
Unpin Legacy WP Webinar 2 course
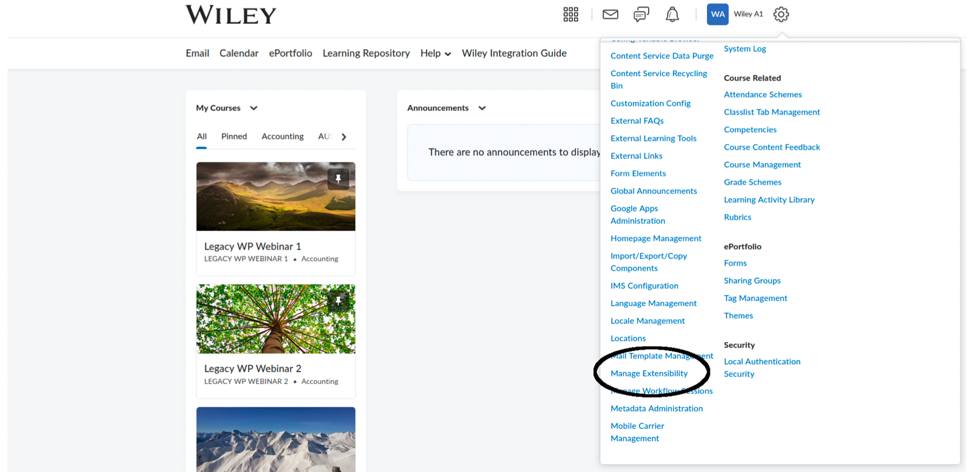[338, 300]
